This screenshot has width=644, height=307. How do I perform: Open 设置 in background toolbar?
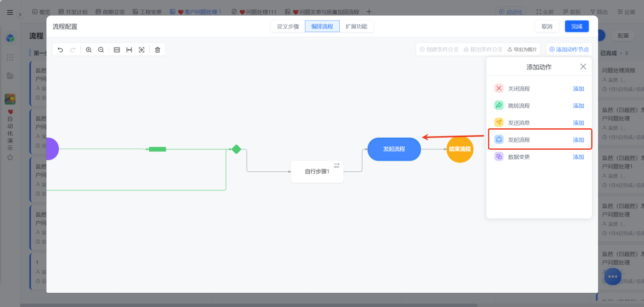pyautogui.click(x=626, y=12)
